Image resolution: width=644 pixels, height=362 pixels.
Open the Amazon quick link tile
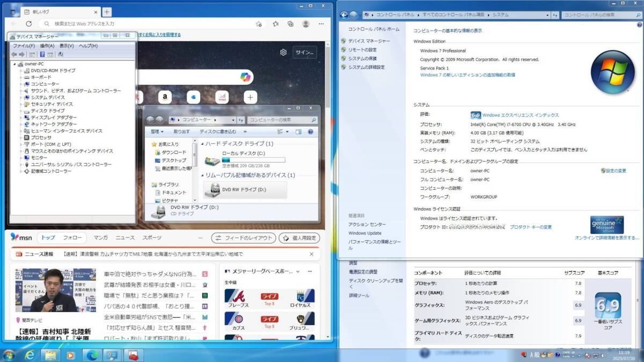tap(165, 97)
